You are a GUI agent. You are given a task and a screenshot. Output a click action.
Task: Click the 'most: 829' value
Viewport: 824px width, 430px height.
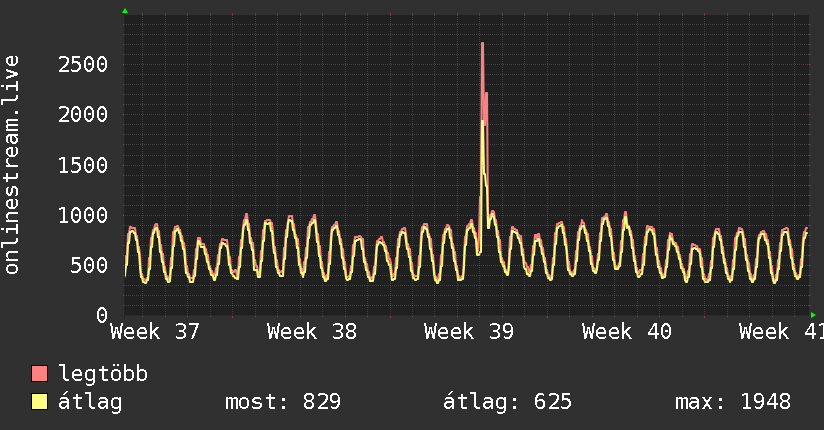(283, 402)
